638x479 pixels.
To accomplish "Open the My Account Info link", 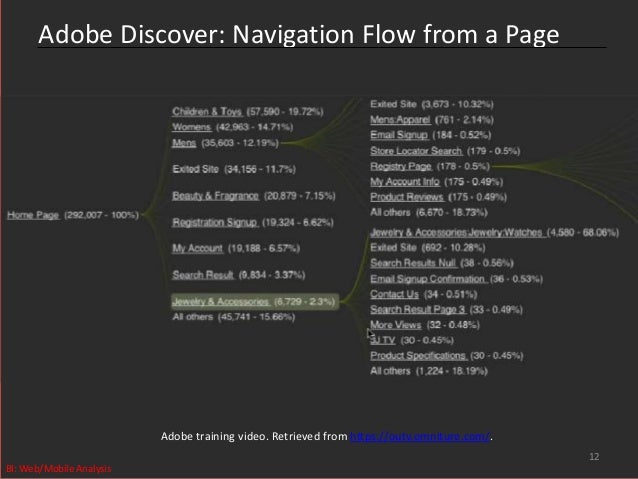I will 405,182.
